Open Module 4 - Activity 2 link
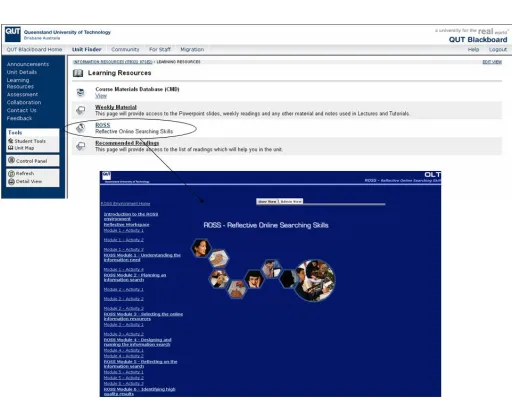Viewport: 512px width, 400px height. coord(124,356)
